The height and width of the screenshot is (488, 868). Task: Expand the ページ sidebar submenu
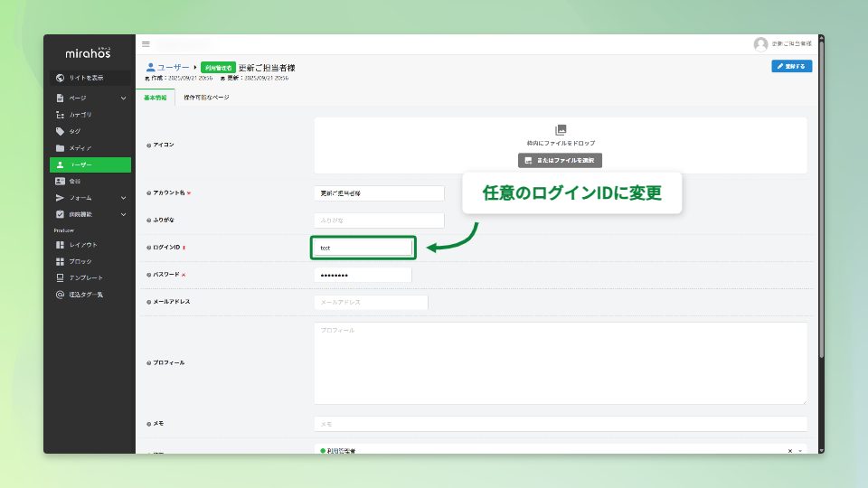pyautogui.click(x=124, y=98)
